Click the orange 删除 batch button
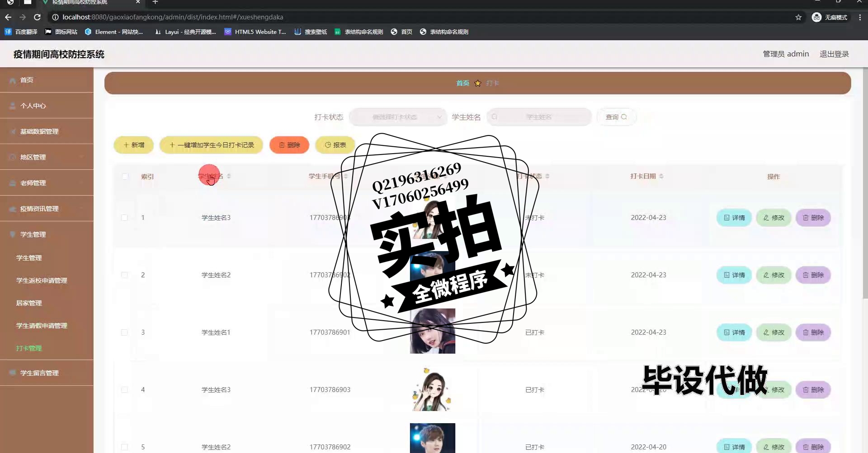The height and width of the screenshot is (453, 868). pos(289,145)
